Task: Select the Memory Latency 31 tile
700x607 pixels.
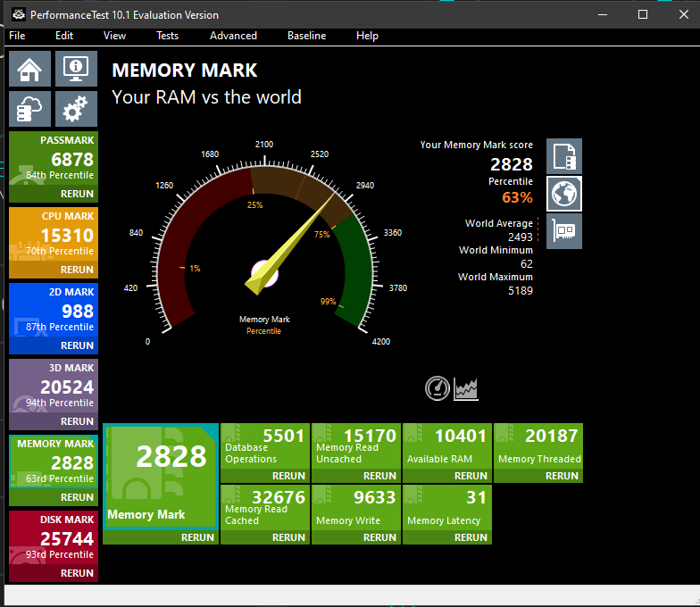Action: click(447, 509)
